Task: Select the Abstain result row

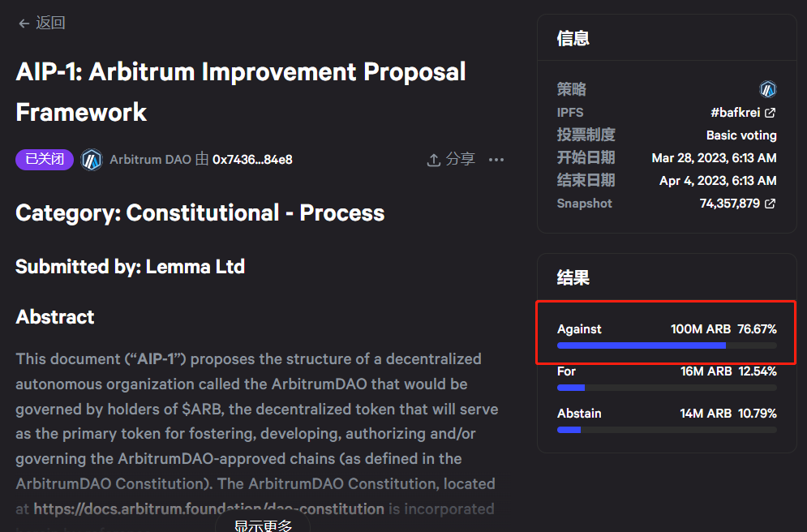Action: coord(666,419)
